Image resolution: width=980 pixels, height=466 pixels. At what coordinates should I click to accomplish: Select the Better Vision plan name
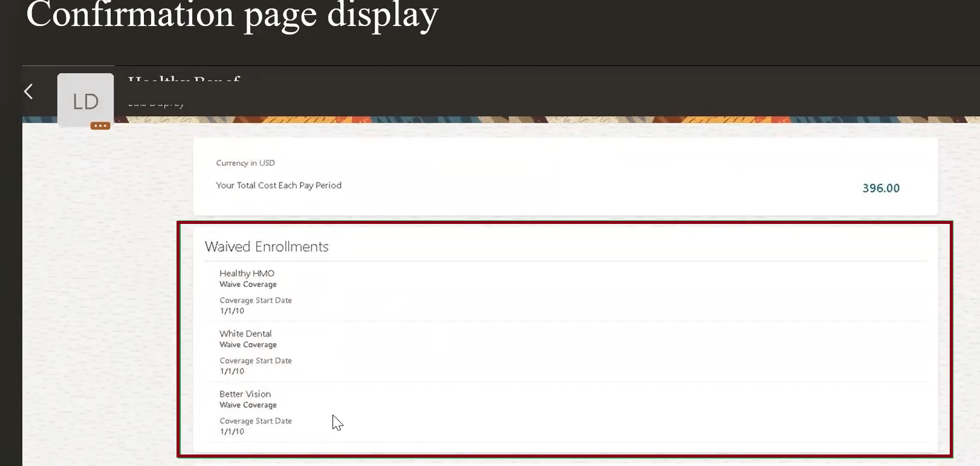[x=245, y=394]
